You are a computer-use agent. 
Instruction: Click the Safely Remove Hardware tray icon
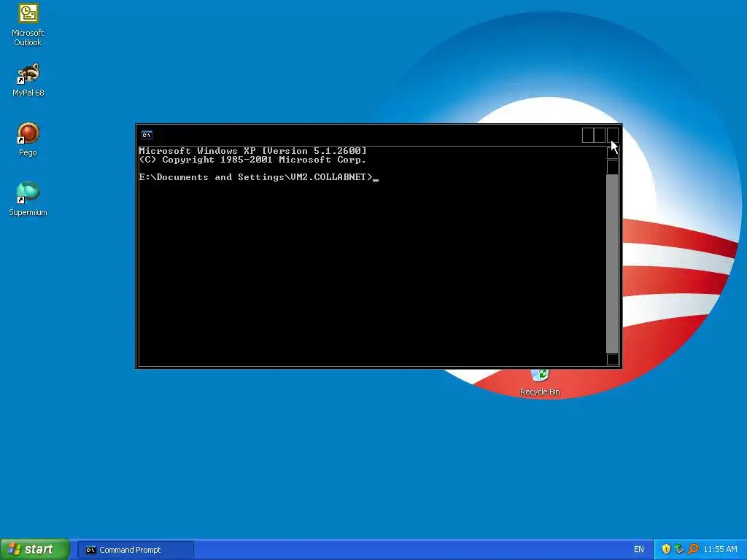pos(679,549)
